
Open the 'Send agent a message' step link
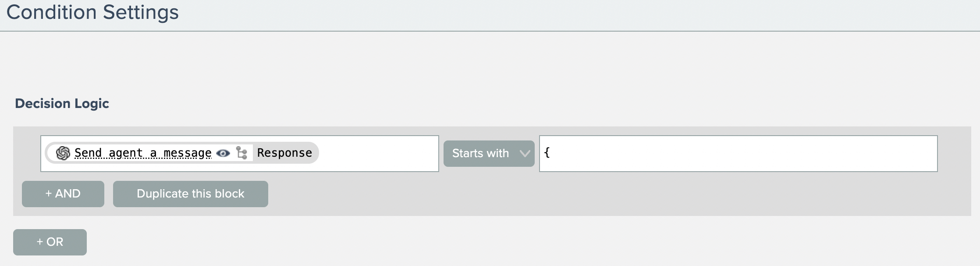[x=142, y=153]
